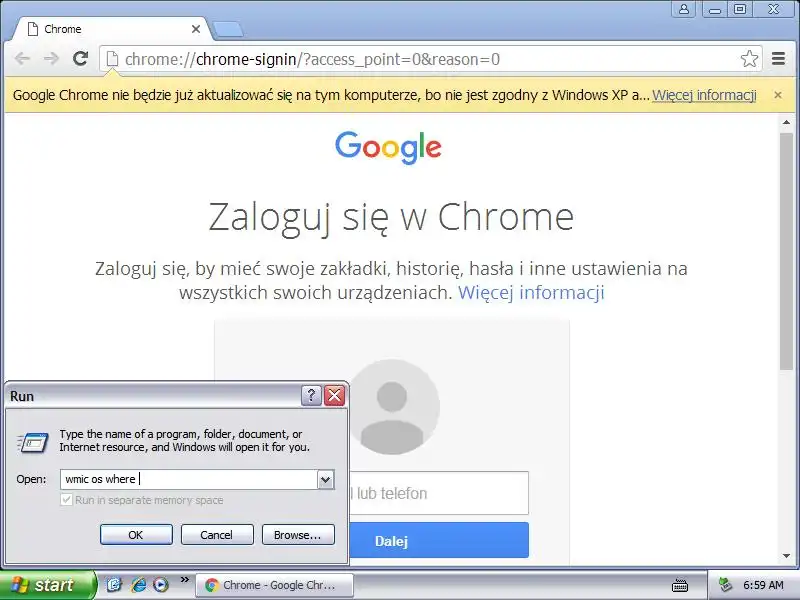The width and height of the screenshot is (800, 600).
Task: Click the blue Dalej button
Action: 439,540
